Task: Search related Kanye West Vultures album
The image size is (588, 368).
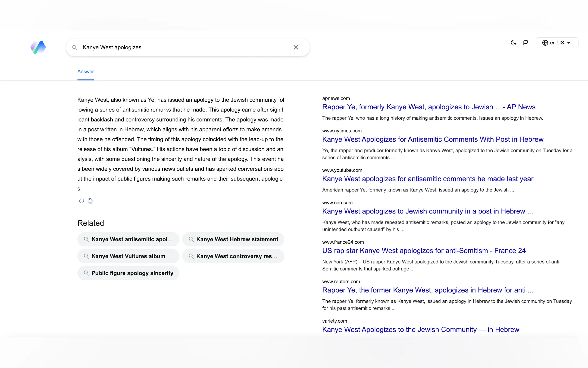Action: click(x=128, y=256)
